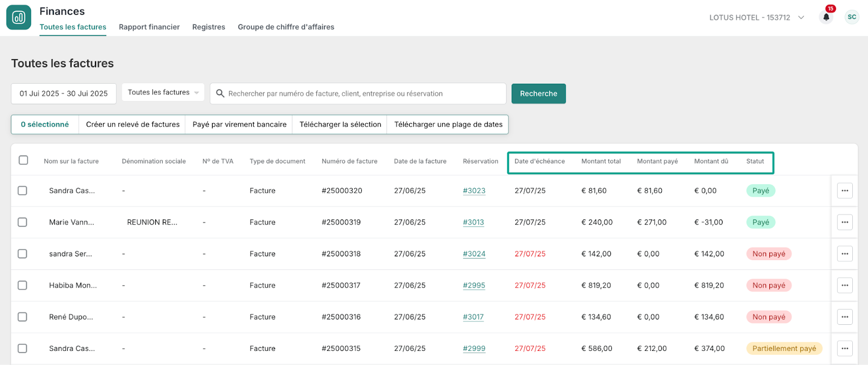Switch to the Rapport financier tab
868x365 pixels.
pos(149,27)
